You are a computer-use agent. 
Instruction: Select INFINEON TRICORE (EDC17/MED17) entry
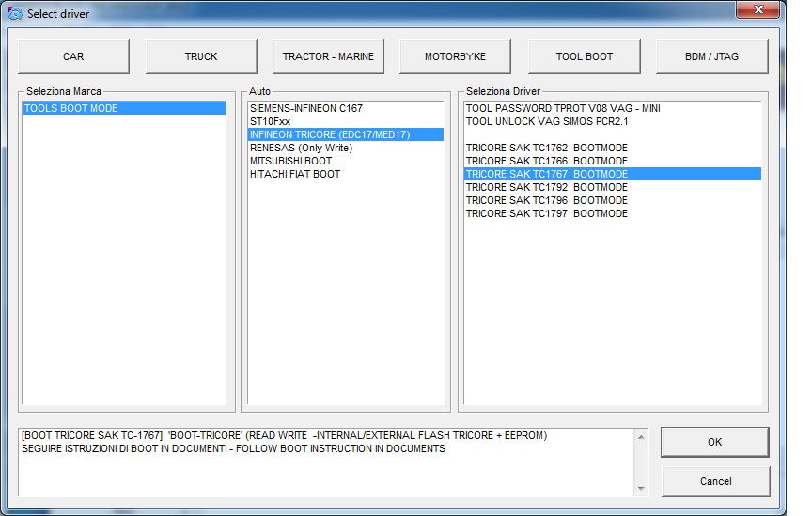346,134
